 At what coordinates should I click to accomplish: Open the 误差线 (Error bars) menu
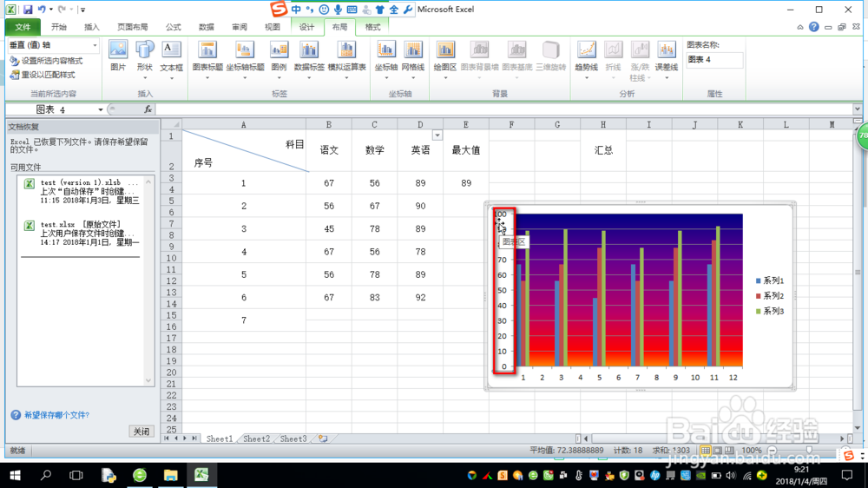click(667, 59)
